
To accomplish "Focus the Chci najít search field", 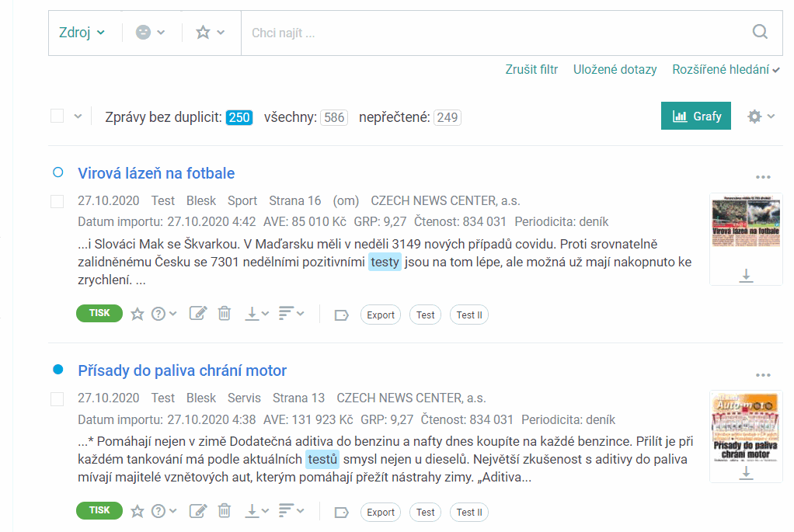I will point(496,33).
